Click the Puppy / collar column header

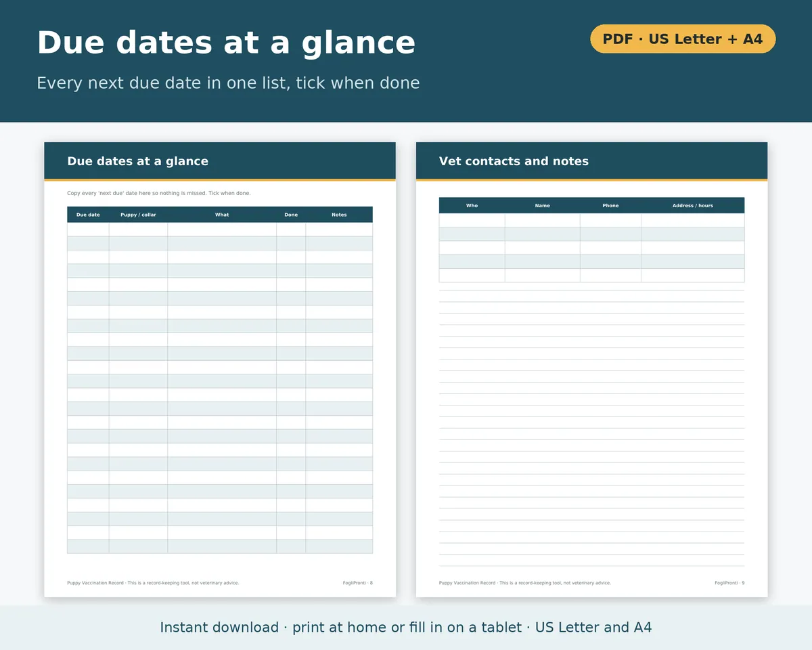[138, 215]
